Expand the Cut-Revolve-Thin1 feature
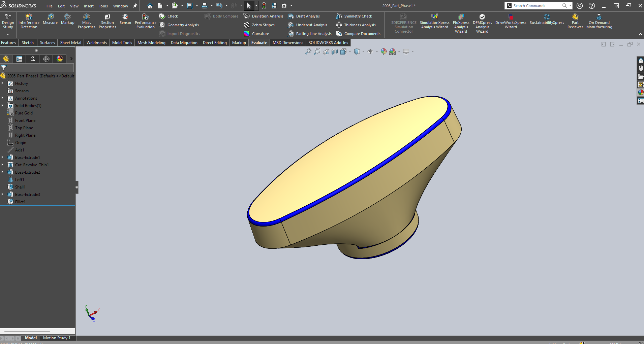Image resolution: width=644 pixels, height=344 pixels. pos(2,165)
